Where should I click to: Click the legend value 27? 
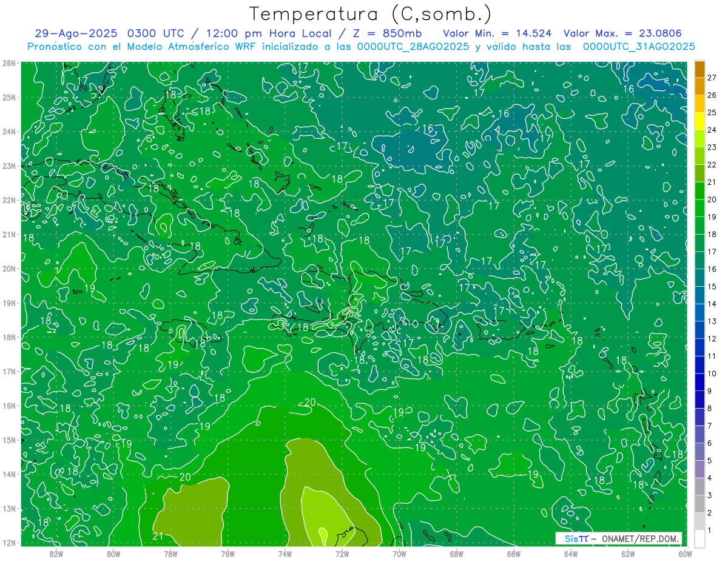[712, 78]
